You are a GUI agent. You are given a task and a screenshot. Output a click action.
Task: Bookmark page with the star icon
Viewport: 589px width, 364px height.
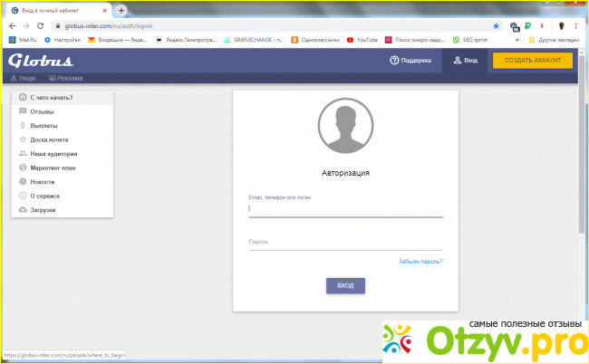coord(496,26)
